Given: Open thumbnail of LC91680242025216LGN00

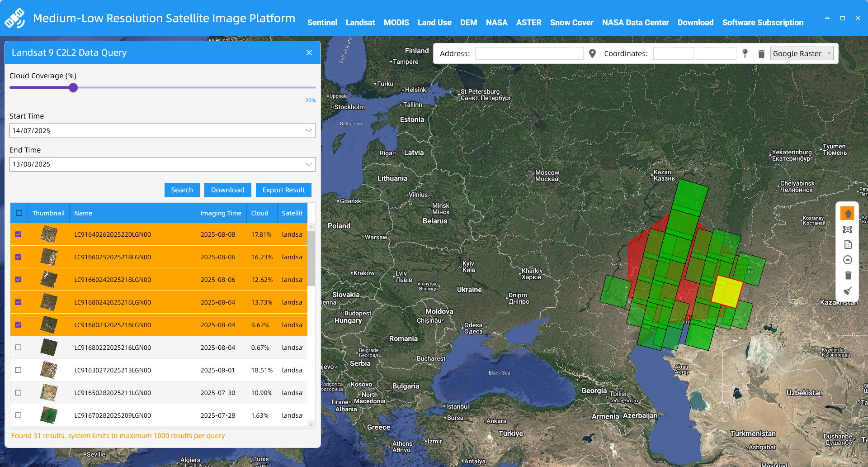Looking at the screenshot, I should coord(49,302).
